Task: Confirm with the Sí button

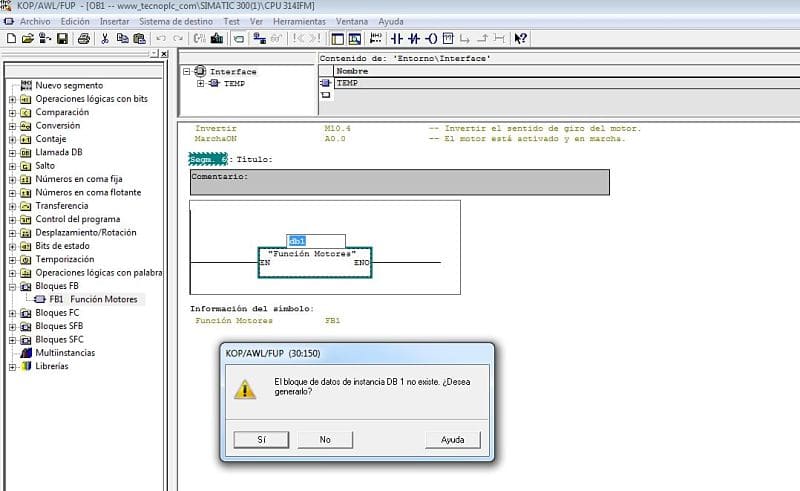Action: [x=261, y=439]
